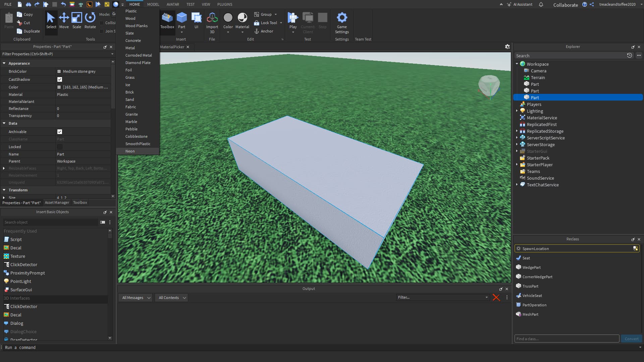Viewport: 644px width, 362px height.
Task: Click the BrickColor grey swatch
Action: 59,71
